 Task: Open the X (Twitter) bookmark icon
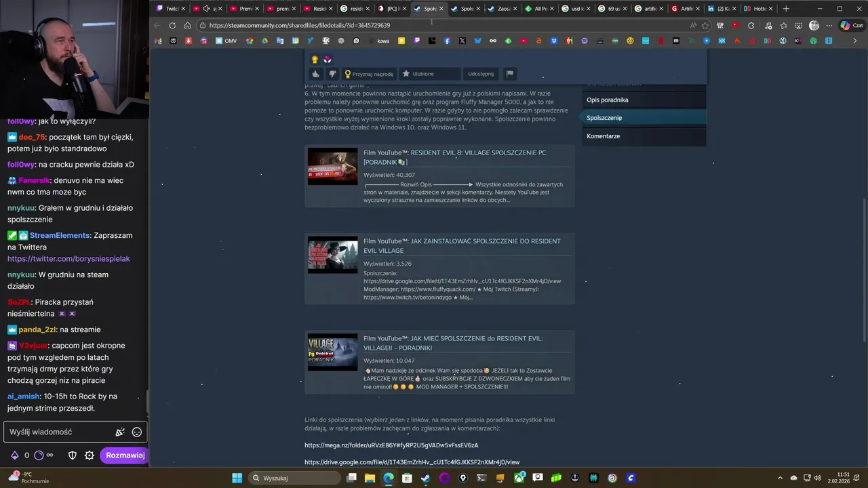tap(462, 41)
